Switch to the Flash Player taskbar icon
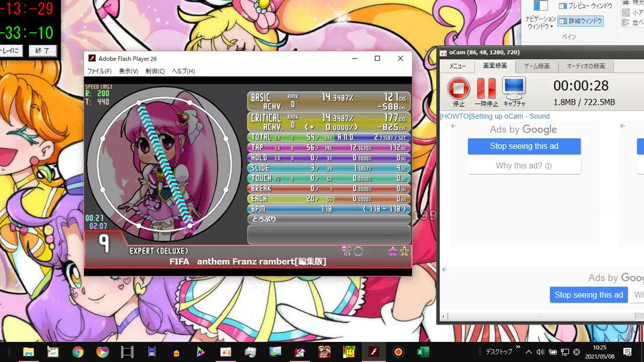Image resolution: width=644 pixels, height=362 pixels. coord(374,352)
